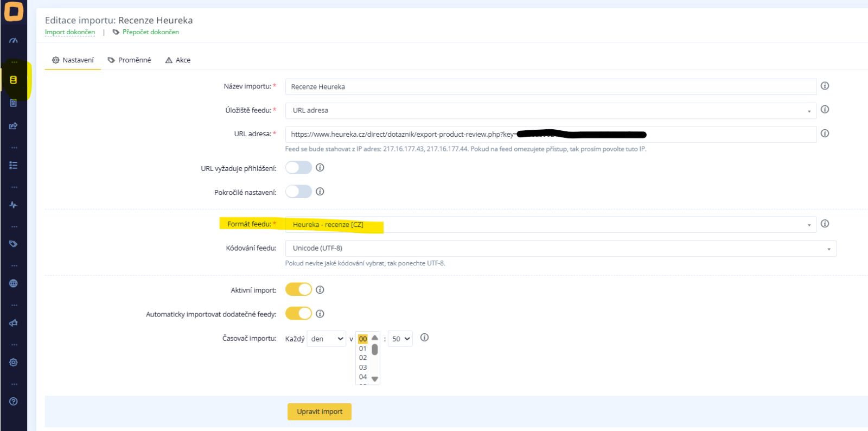
Task: Open the tag label sidebar icon
Action: [x=14, y=244]
